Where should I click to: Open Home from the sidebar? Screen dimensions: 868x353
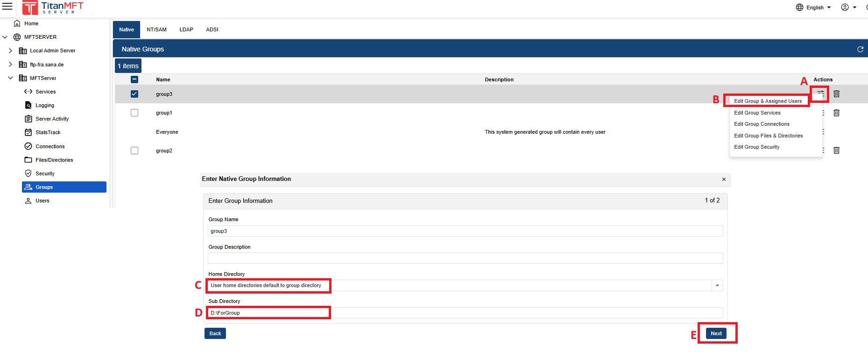[31, 23]
